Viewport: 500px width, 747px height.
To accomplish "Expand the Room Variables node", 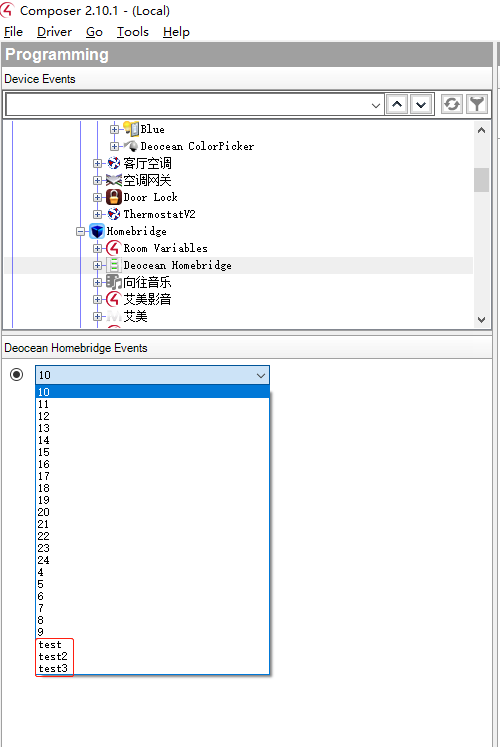I will [97, 248].
